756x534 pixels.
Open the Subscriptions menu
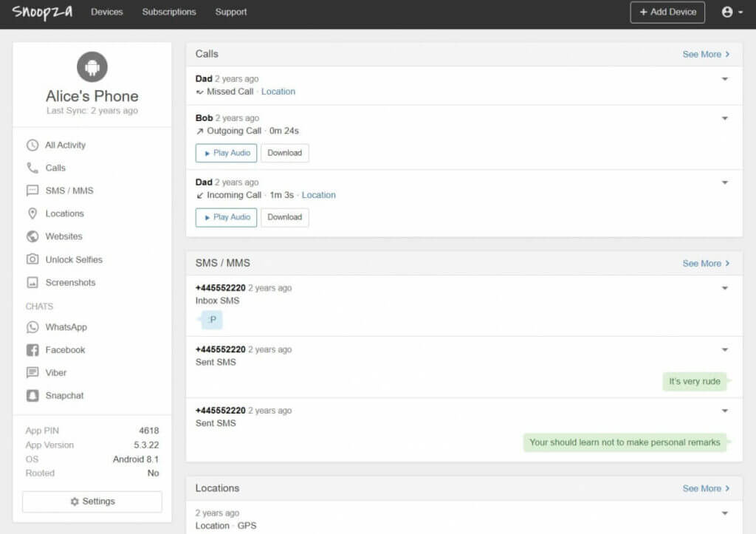[x=169, y=12]
